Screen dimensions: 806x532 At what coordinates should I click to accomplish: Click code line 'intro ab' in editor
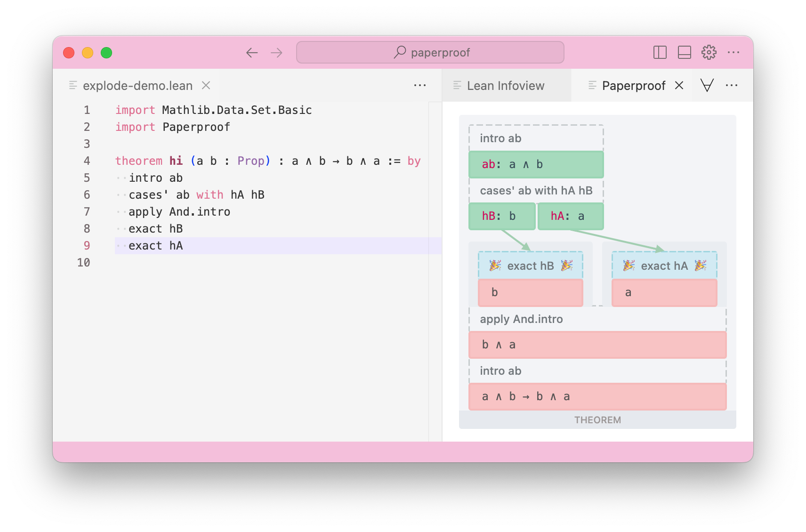(155, 178)
